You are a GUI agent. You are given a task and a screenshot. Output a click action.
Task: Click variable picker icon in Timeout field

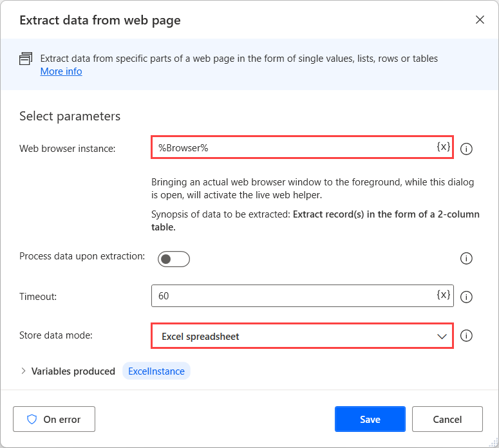tap(443, 295)
